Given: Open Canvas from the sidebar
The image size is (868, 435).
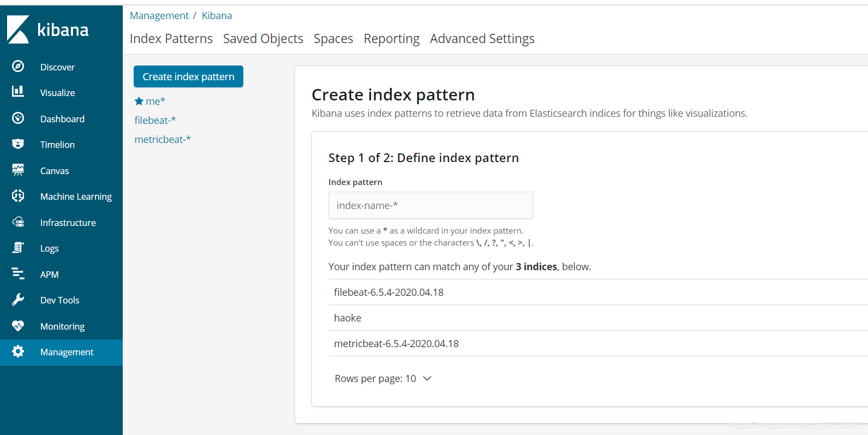Looking at the screenshot, I should [55, 171].
